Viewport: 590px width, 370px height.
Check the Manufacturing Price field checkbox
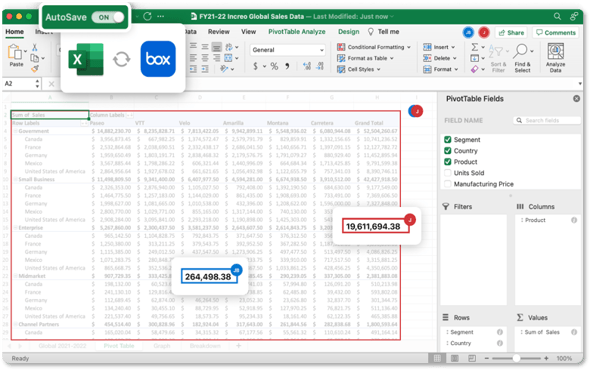tap(447, 184)
